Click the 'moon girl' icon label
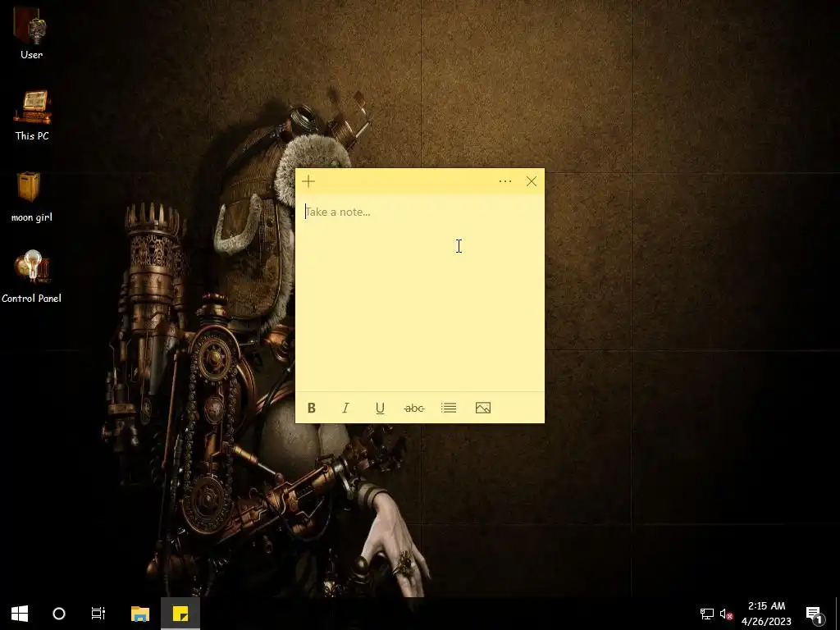The width and height of the screenshot is (840, 630). (x=32, y=217)
